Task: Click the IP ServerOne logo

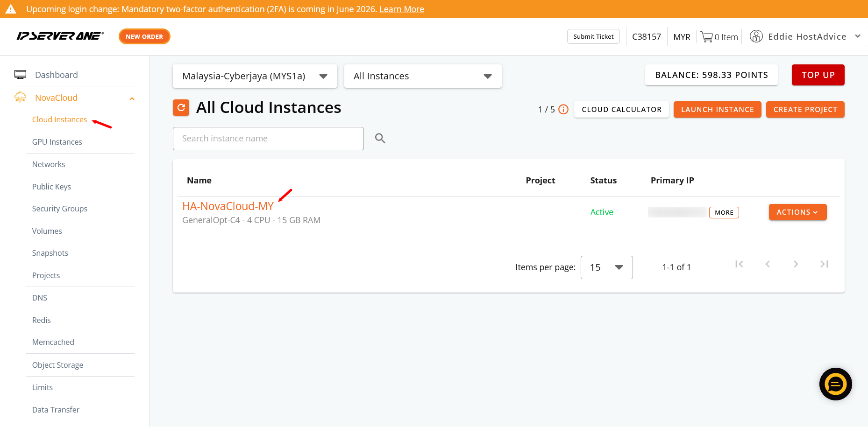Action: coord(60,36)
